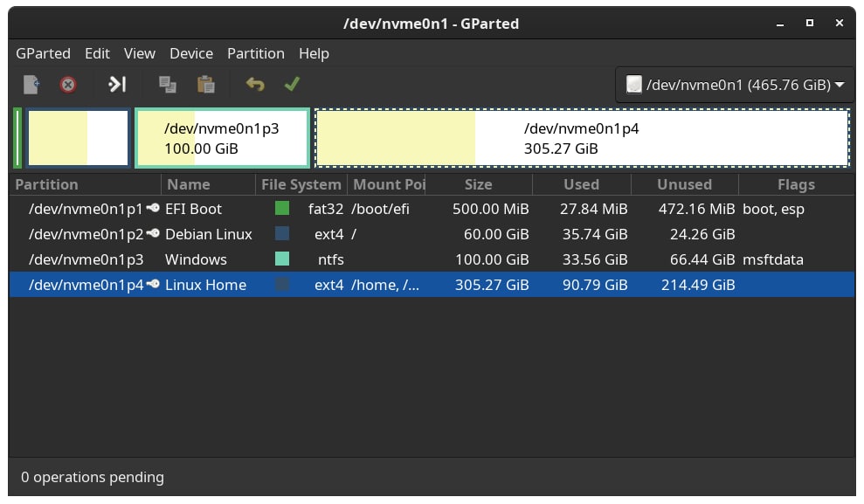Click the fat32 file system label
This screenshot has height=504, width=864.
pos(326,209)
